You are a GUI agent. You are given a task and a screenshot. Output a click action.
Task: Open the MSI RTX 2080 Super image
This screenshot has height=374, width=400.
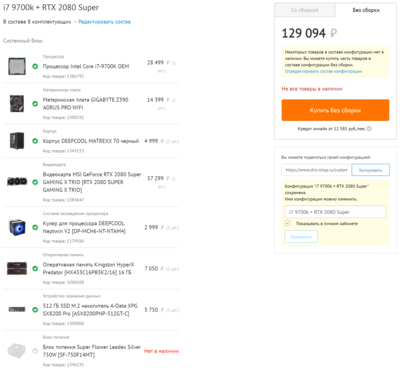click(17, 182)
